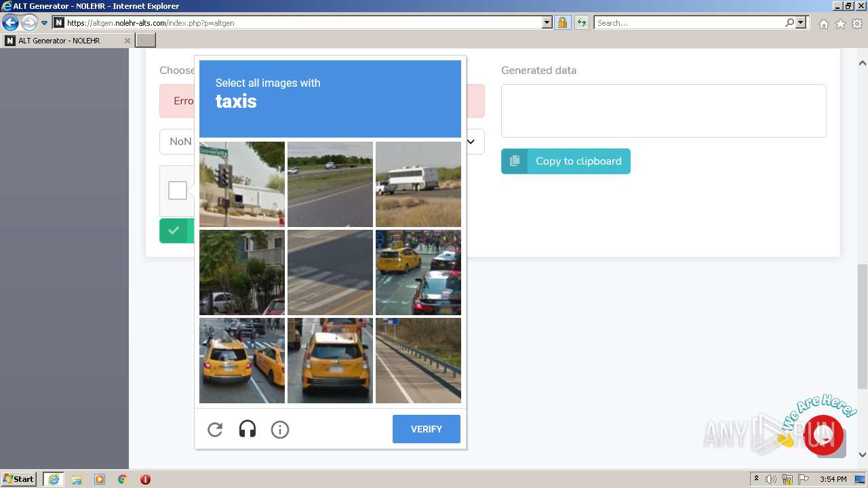Open the captcha help info icon
868x488 pixels.
click(280, 429)
